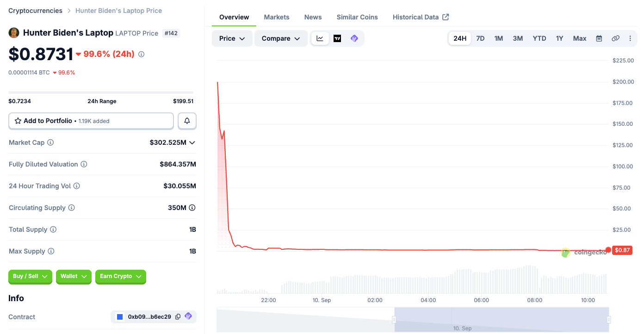The height and width of the screenshot is (334, 644).
Task: Open the Historical Data tab
Action: tap(421, 17)
